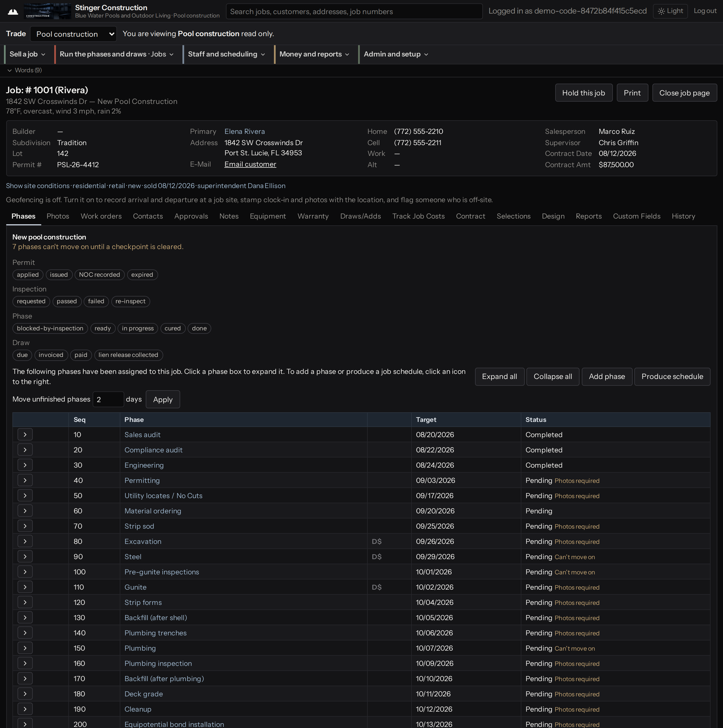The width and height of the screenshot is (723, 728).
Task: Click the Print button
Action: (632, 93)
